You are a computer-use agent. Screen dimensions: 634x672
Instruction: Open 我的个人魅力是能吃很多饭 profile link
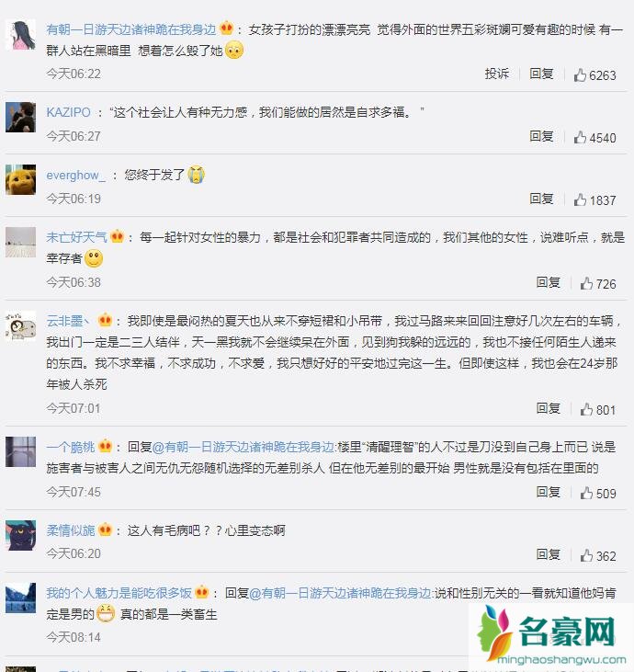click(x=119, y=593)
